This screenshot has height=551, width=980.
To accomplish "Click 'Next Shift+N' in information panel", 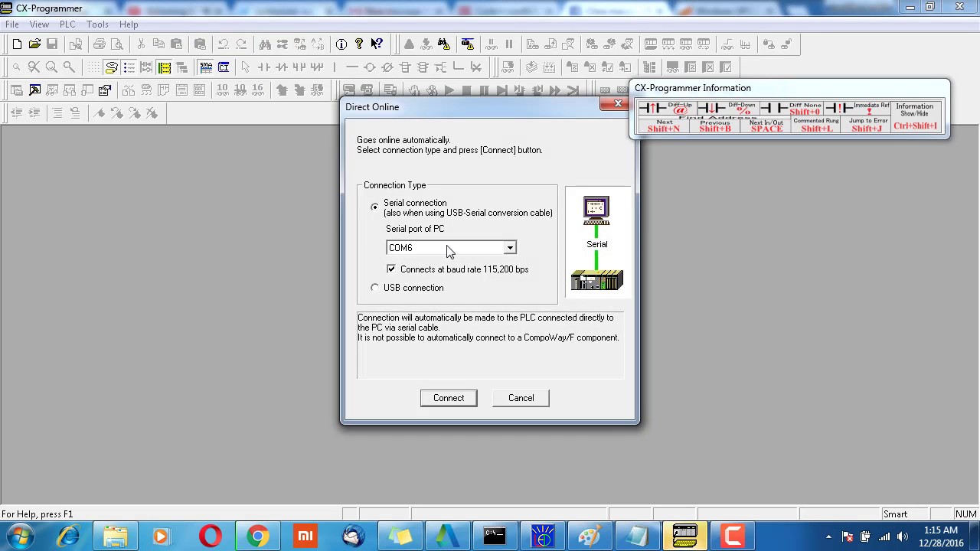I will [664, 126].
